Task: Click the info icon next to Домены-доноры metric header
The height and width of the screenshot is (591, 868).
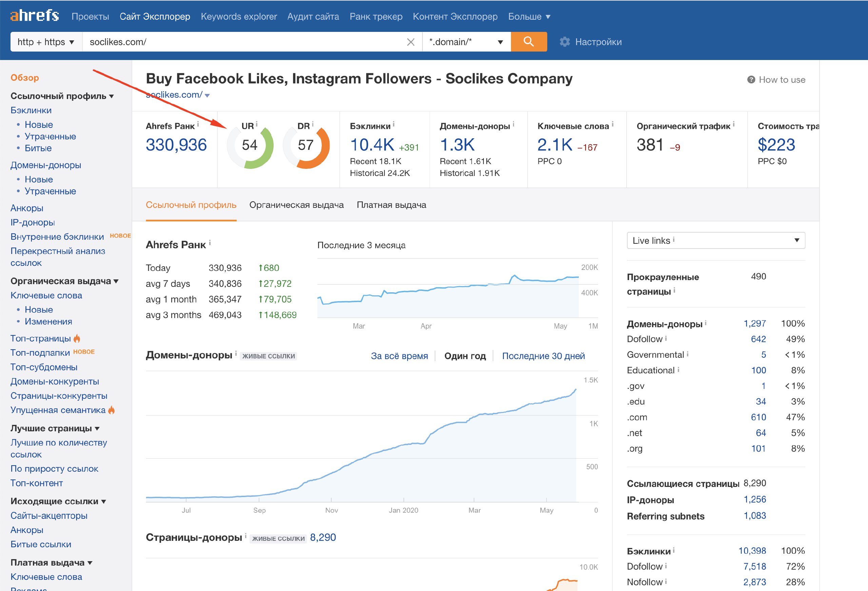Action: (x=513, y=124)
